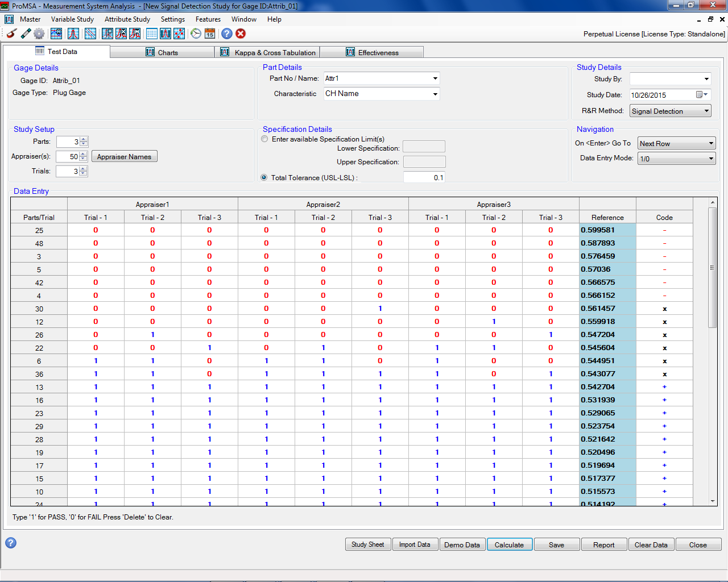Select Total Tolerance (USL-LSL) radio button

pos(264,177)
